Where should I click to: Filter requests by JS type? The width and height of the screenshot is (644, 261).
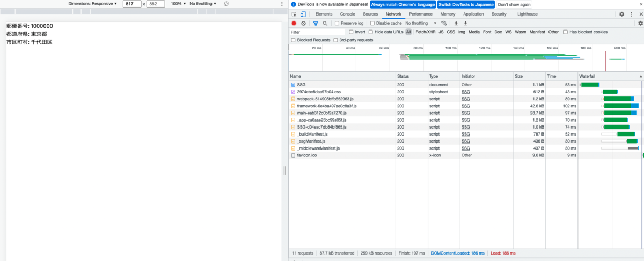[441, 32]
